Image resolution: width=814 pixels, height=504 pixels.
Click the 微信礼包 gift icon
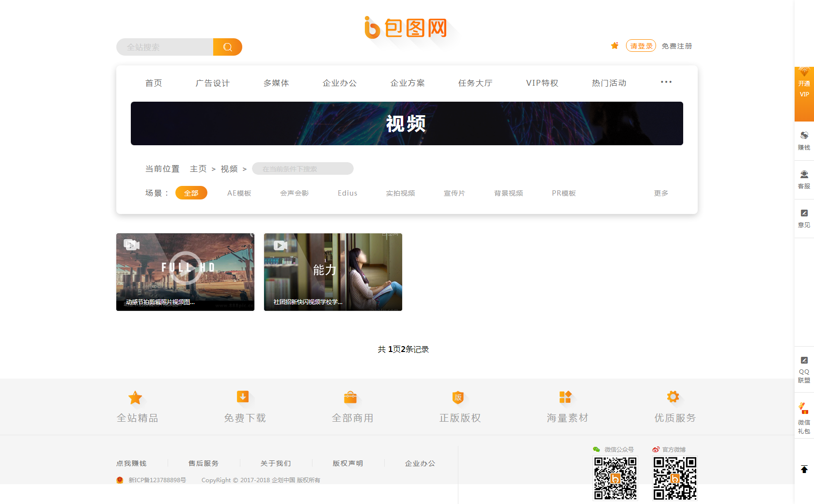pyautogui.click(x=804, y=418)
